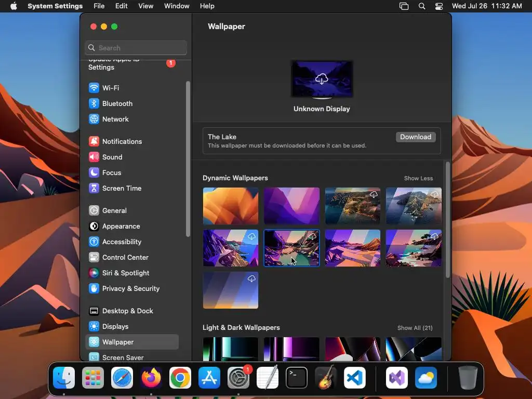The width and height of the screenshot is (532, 399).
Task: Select the cliffside coastal road illustrated wallpaper
Action: [231, 248]
